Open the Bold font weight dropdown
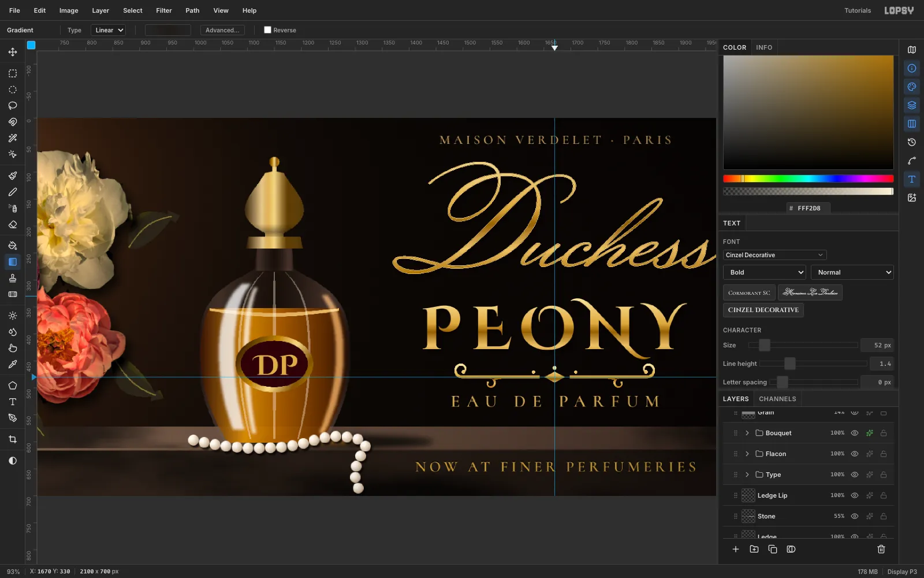Screen dimensions: 924x578 [765, 272]
